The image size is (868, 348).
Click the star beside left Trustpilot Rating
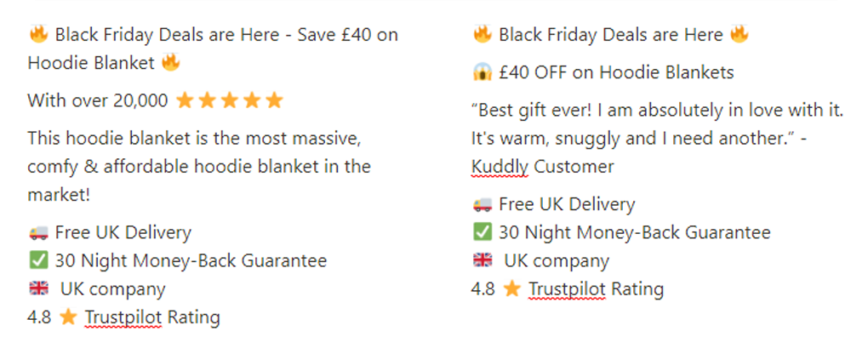coord(67,317)
